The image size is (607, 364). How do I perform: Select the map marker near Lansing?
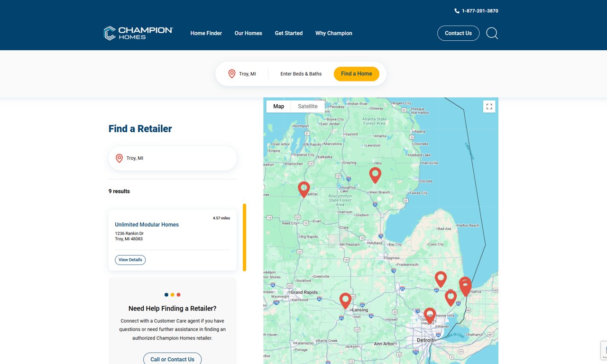[345, 300]
